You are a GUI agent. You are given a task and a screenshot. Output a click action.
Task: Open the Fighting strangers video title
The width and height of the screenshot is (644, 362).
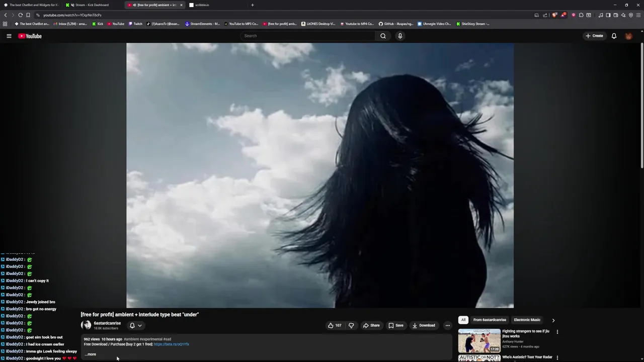point(526,334)
